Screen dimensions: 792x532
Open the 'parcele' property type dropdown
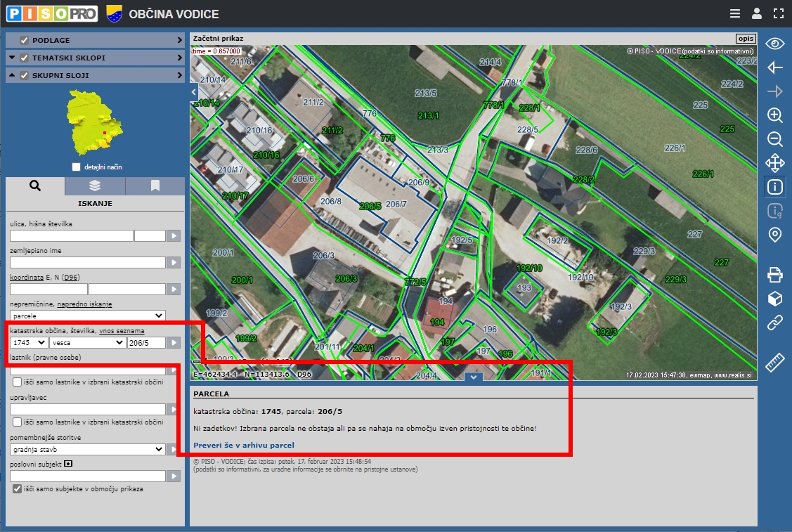[x=88, y=316]
